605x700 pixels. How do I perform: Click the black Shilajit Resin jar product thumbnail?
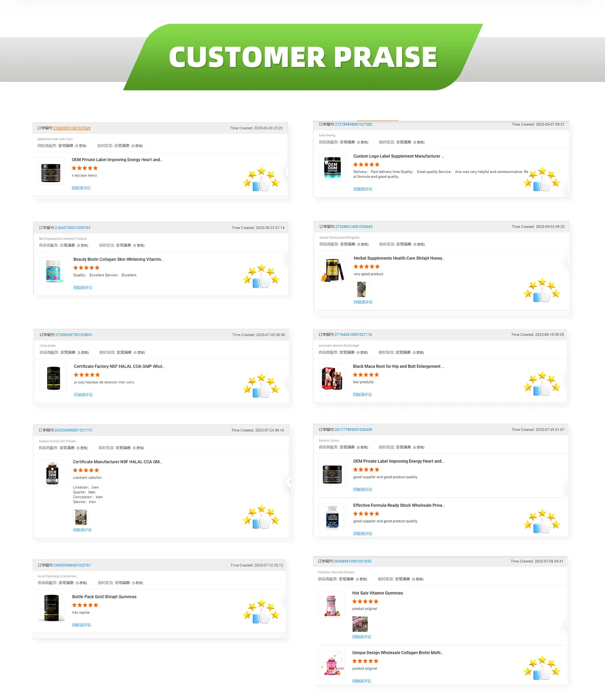pyautogui.click(x=51, y=171)
